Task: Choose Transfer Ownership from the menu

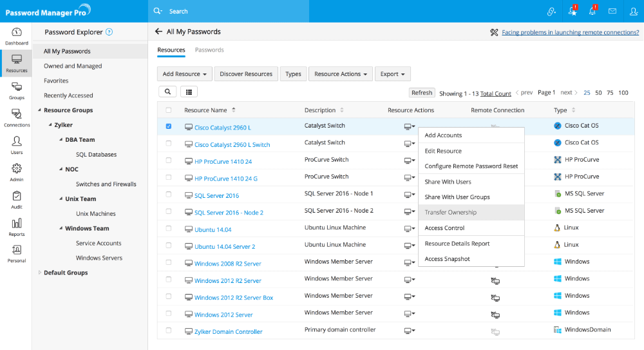Action: click(451, 213)
